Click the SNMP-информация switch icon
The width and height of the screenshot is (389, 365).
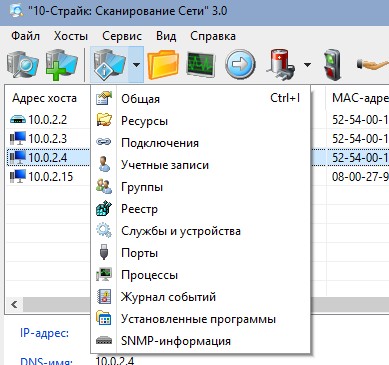[104, 340]
